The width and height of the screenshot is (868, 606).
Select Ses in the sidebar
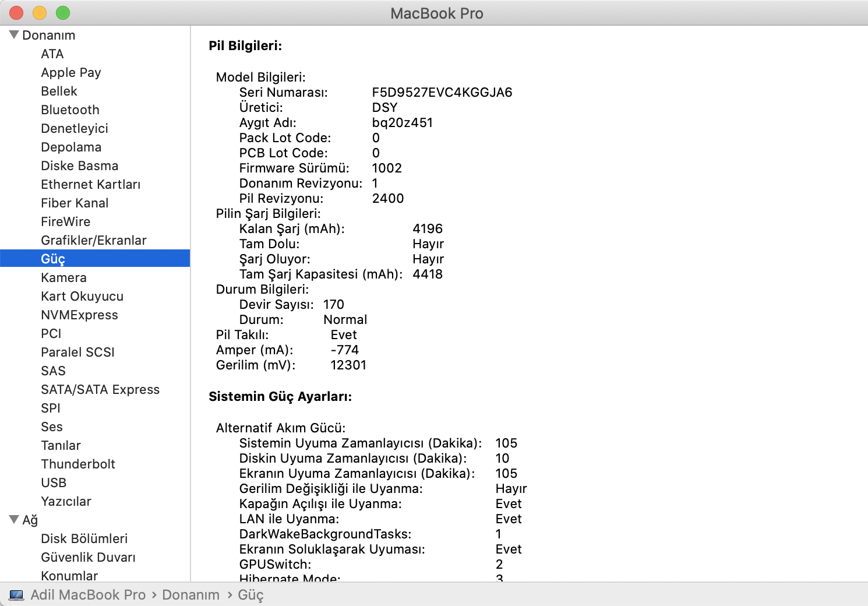[52, 427]
